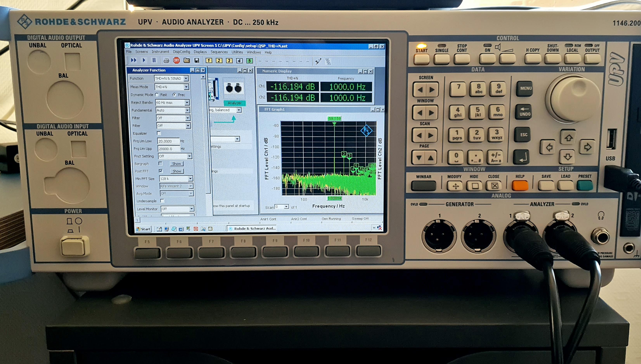Click the blue window quick launch icon

tap(181, 229)
